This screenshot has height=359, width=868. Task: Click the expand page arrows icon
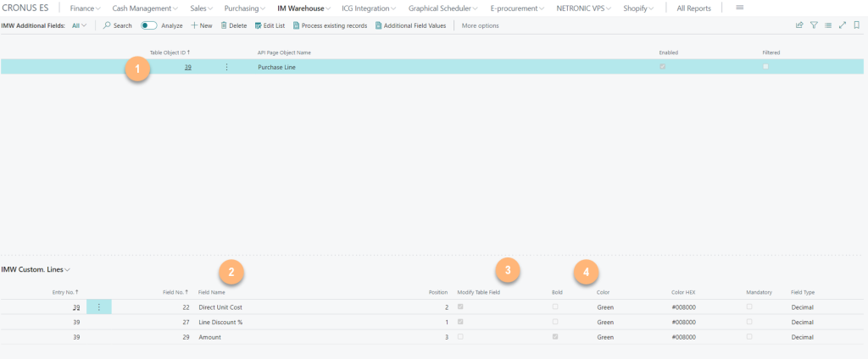click(x=843, y=25)
